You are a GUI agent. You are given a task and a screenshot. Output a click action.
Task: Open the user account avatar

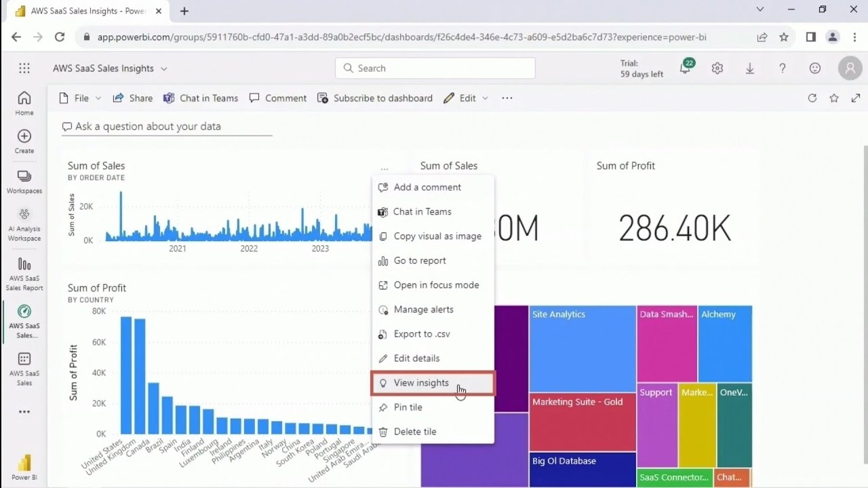[x=850, y=68]
